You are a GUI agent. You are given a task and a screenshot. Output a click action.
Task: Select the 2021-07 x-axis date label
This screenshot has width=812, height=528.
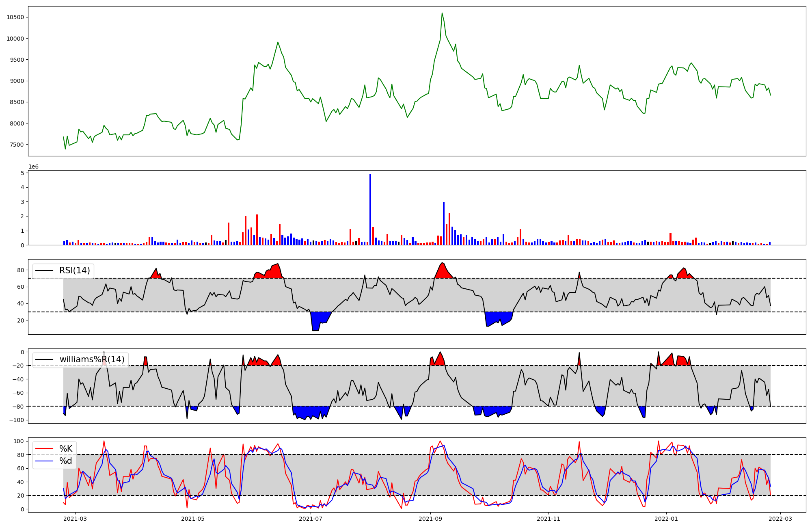pyautogui.click(x=311, y=519)
